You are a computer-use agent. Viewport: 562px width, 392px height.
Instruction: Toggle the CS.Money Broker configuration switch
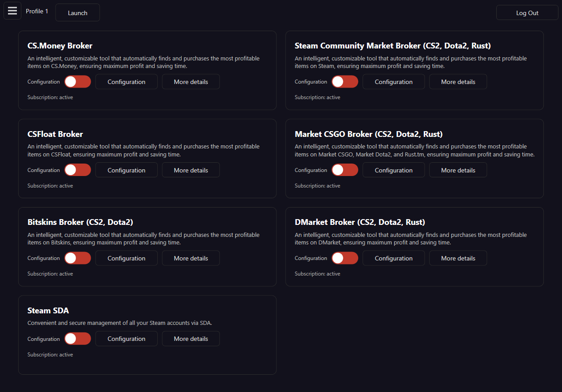[x=78, y=82]
